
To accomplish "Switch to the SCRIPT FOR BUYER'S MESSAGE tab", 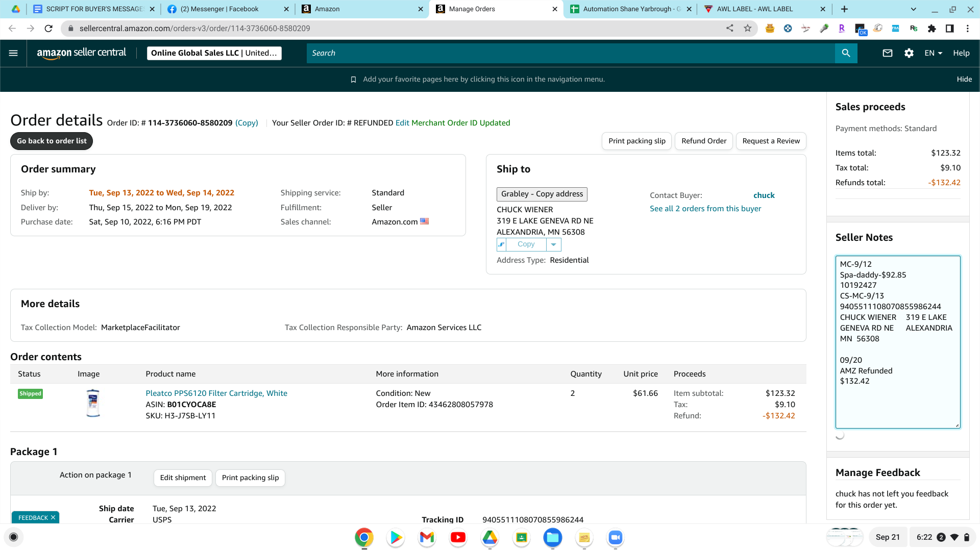I will click(94, 9).
